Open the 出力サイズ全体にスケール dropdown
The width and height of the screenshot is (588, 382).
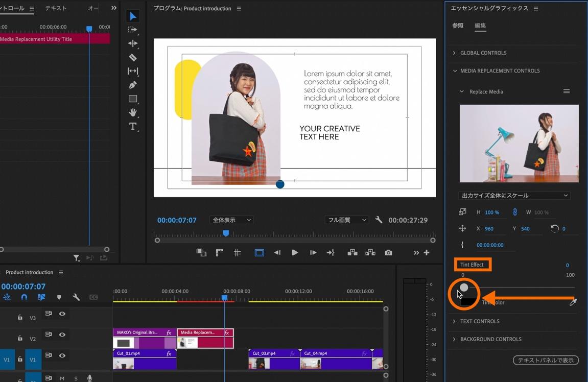514,196
